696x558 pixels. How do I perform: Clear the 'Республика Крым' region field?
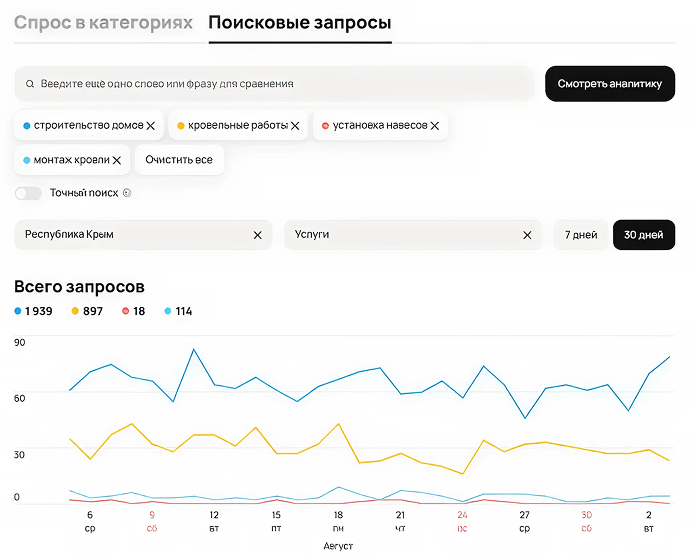(x=257, y=235)
